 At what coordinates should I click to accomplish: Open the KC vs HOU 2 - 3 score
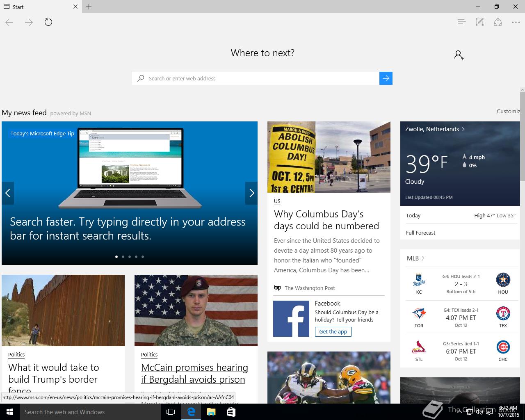pyautogui.click(x=461, y=284)
